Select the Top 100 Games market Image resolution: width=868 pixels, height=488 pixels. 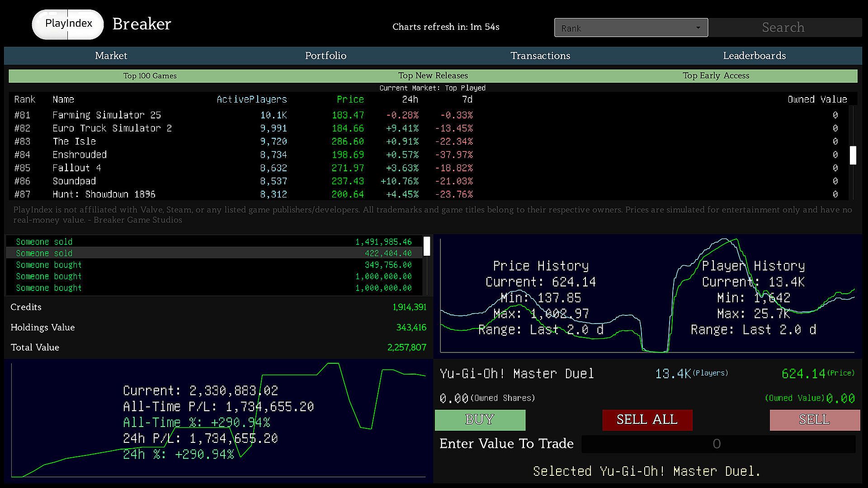[150, 76]
